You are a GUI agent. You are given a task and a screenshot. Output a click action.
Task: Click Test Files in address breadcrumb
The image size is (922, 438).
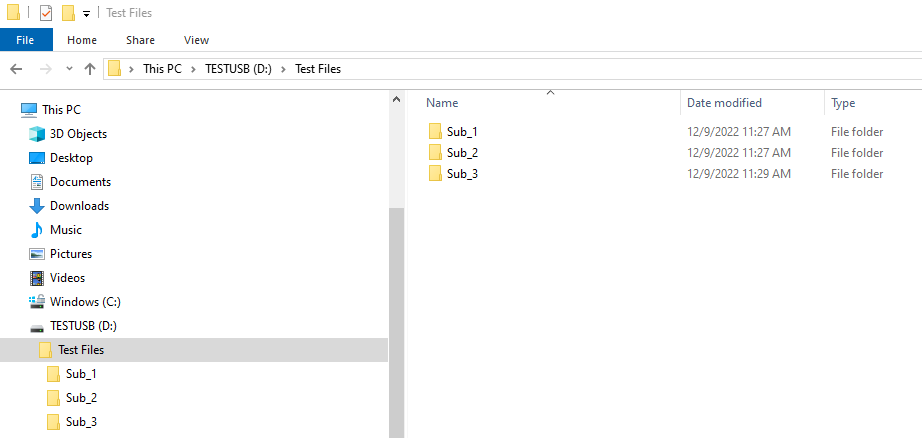tap(318, 69)
